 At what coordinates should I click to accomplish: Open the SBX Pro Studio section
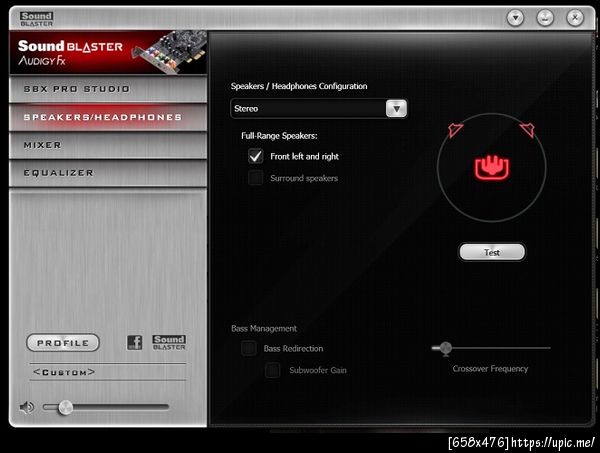pyautogui.click(x=108, y=89)
